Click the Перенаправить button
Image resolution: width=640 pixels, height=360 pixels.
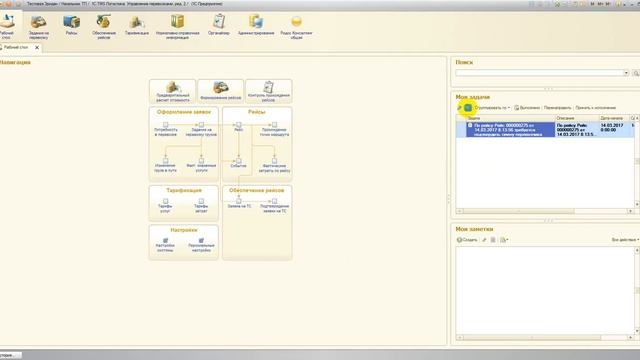tap(558, 108)
